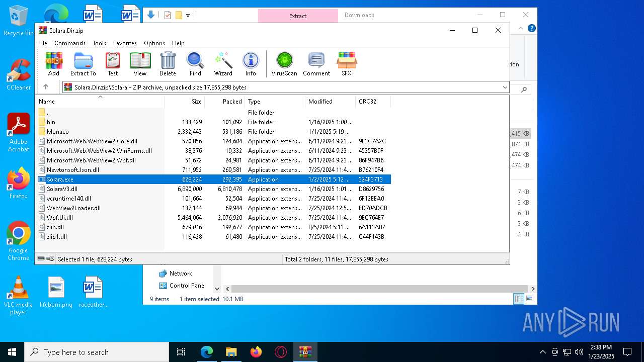
Task: Run VirusScan on the archive
Action: (284, 64)
